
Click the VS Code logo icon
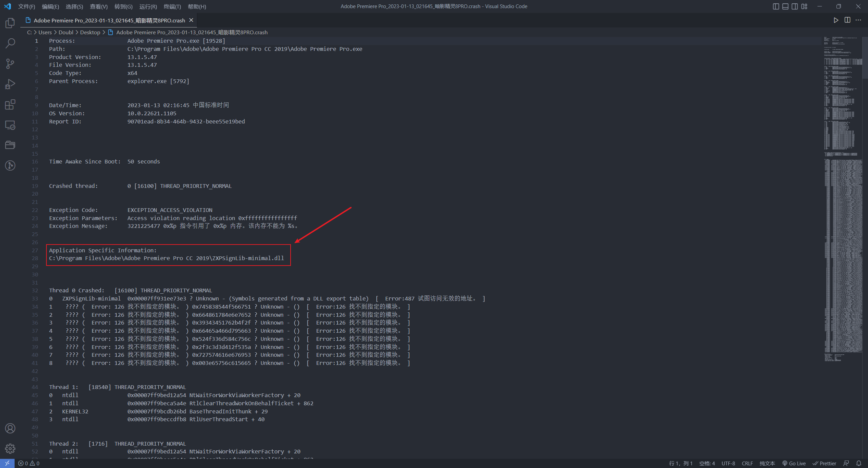tap(7, 6)
